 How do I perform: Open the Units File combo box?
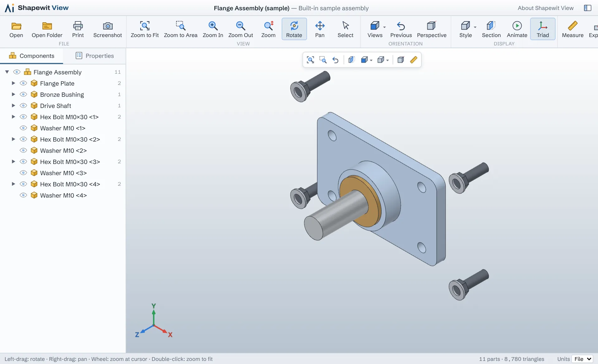[x=582, y=359]
